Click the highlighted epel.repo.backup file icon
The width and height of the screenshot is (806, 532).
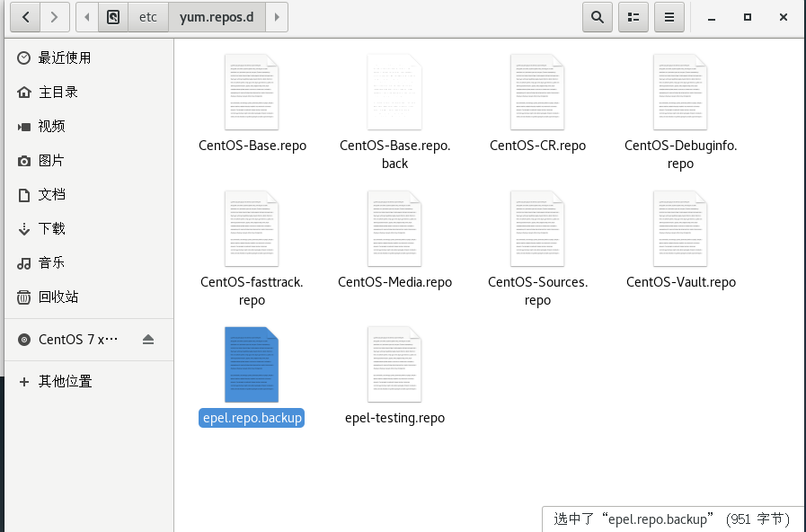(x=252, y=365)
